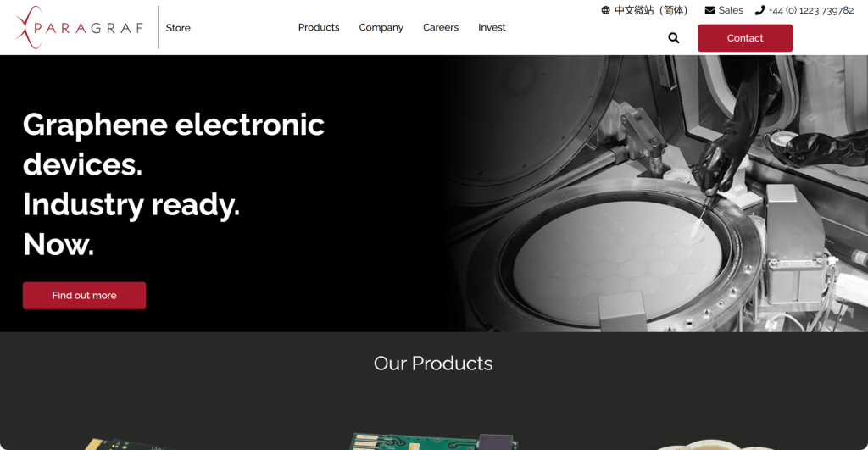This screenshot has width=868, height=450.
Task: Click the globe language icon
Action: coord(605,10)
